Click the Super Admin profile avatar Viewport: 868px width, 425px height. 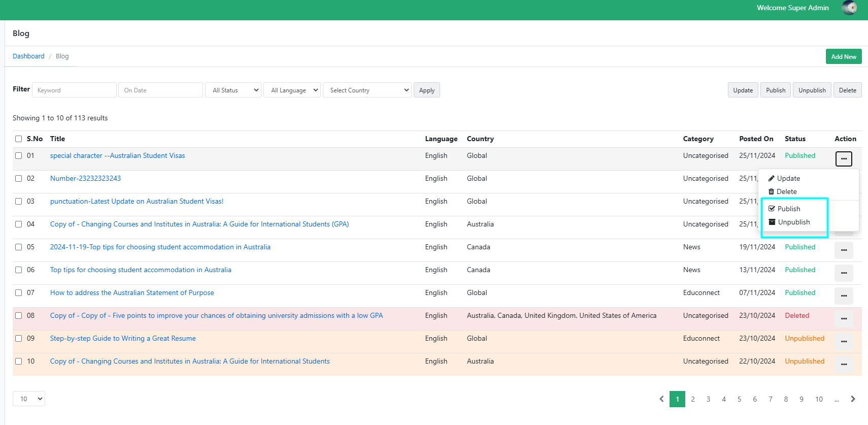[849, 8]
